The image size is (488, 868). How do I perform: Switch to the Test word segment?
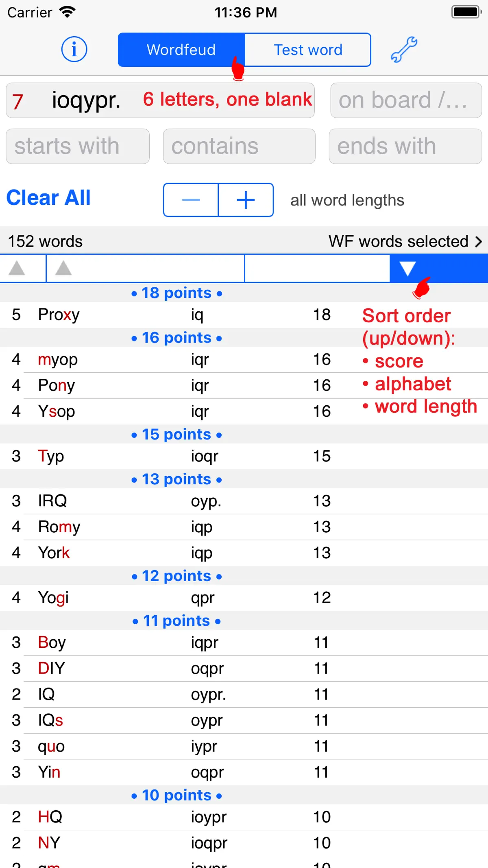pos(308,50)
